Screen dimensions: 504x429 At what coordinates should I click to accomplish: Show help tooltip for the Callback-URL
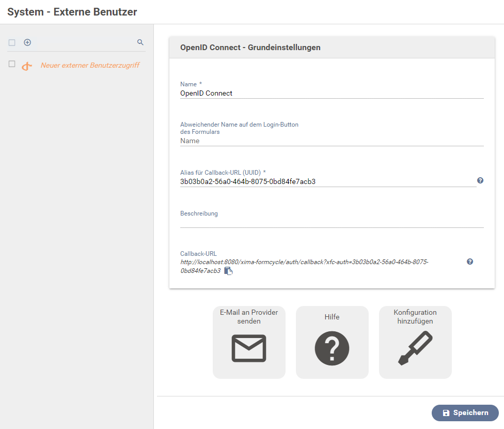point(470,262)
